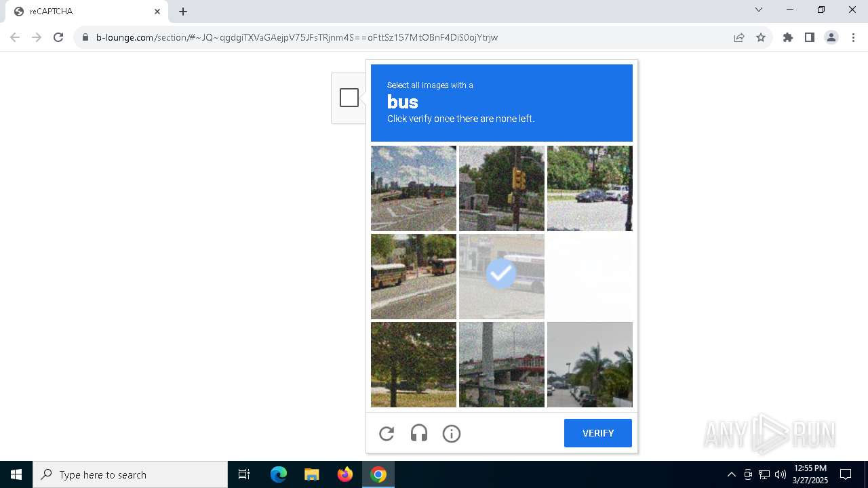Open Task View in taskbar
Image resolution: width=868 pixels, height=488 pixels.
(244, 474)
